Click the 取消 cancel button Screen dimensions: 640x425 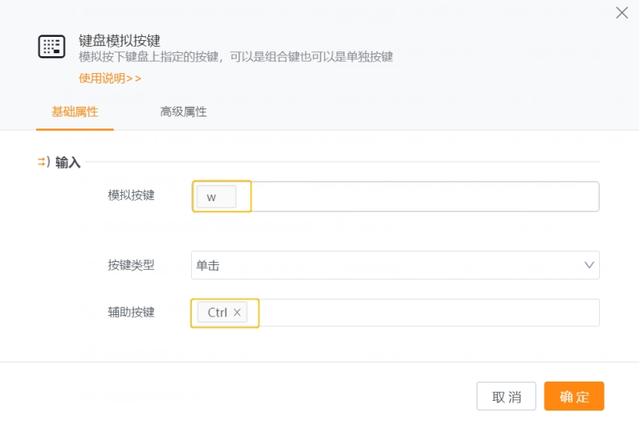pos(506,396)
